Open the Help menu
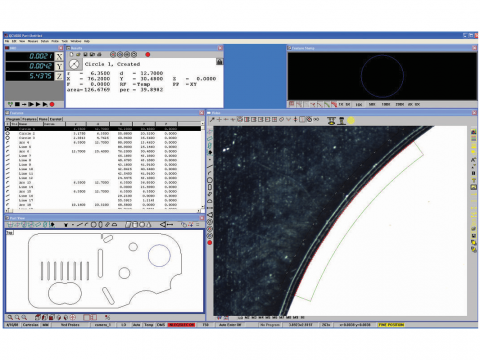 87,41
